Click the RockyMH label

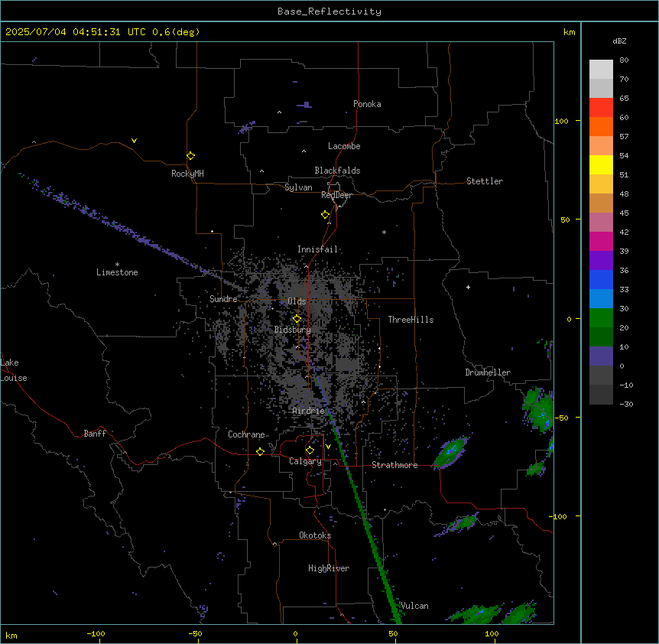[187, 174]
